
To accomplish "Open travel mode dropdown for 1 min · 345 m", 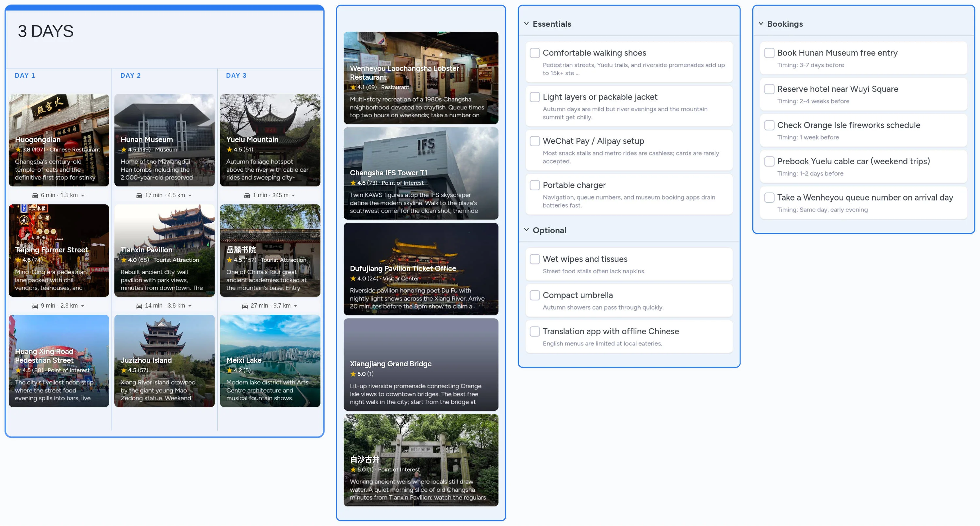I will point(293,196).
